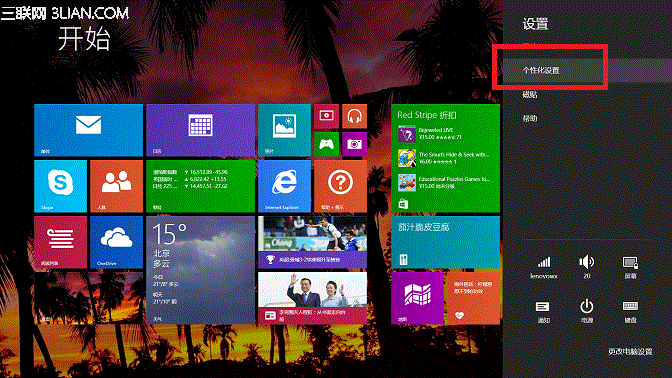
Task: Open the Calendar tile
Action: 200,130
